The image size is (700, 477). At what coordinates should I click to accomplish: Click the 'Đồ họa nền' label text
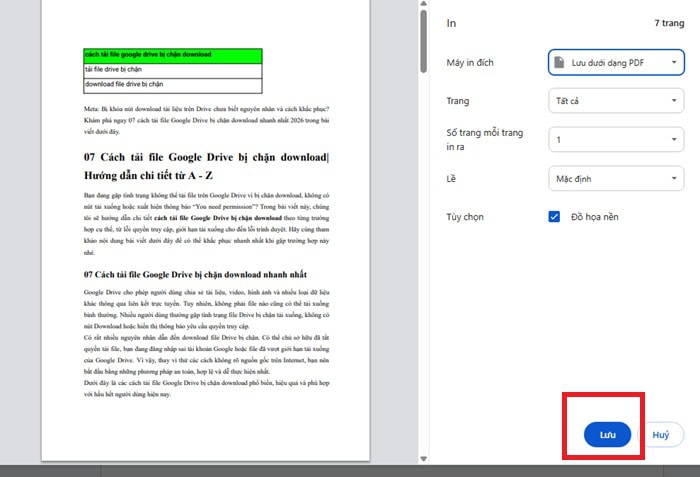point(595,217)
